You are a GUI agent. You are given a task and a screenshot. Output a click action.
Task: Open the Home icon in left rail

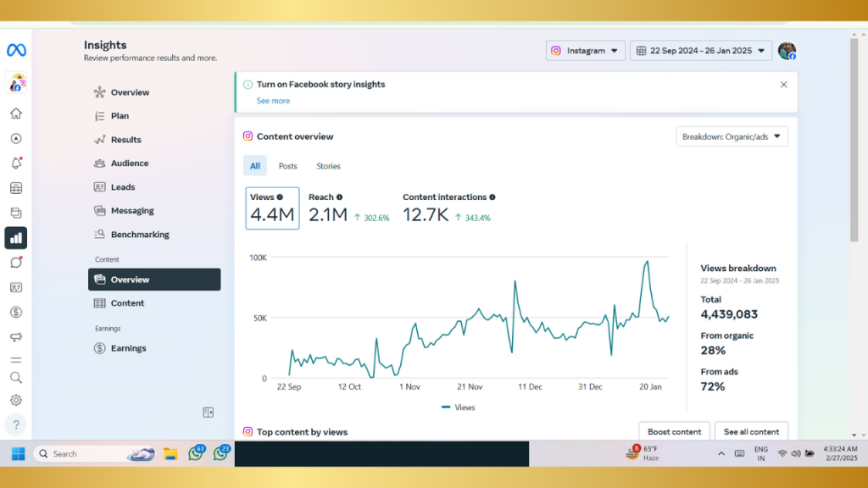tap(16, 114)
